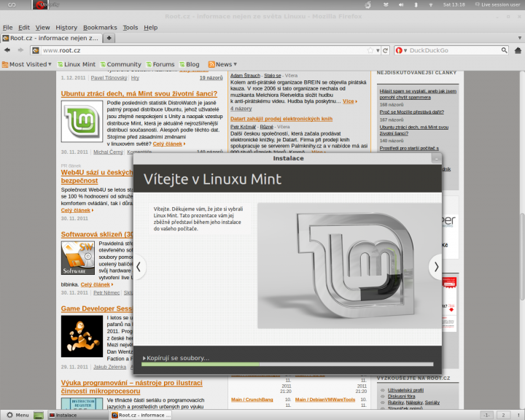The image size is (525, 420).
Task: Click the site favicon in URL bar
Action: pos(36,50)
